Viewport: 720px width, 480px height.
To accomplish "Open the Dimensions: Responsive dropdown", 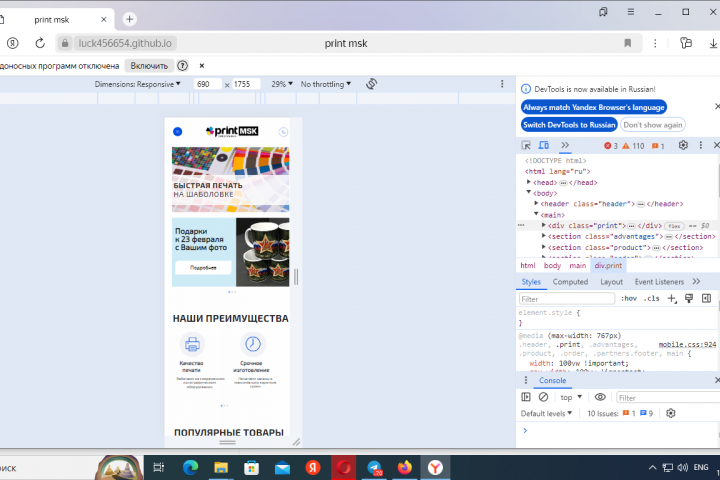I will [137, 84].
